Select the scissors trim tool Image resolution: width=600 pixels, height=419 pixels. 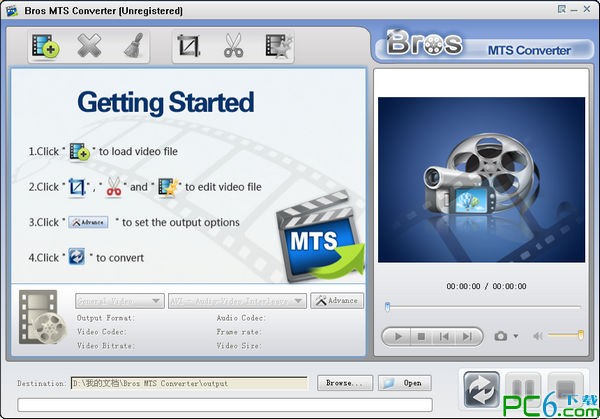(233, 46)
